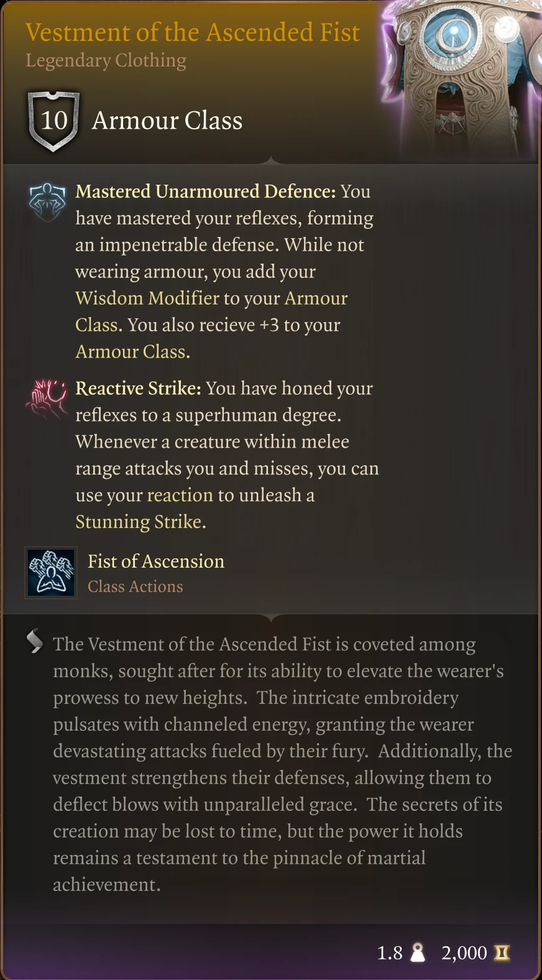The height and width of the screenshot is (980, 542).
Task: Click the Vestment of the Ascended Fist title
Action: pyautogui.click(x=193, y=32)
